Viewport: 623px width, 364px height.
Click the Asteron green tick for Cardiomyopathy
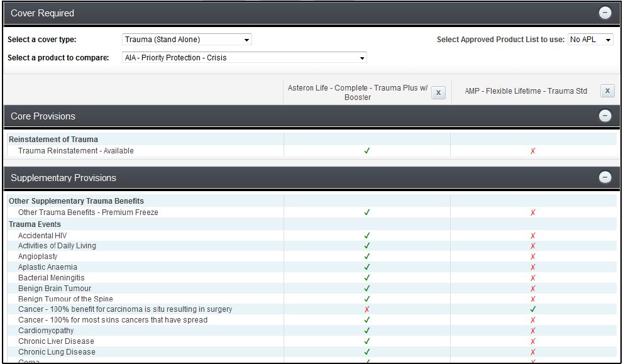pyautogui.click(x=367, y=330)
